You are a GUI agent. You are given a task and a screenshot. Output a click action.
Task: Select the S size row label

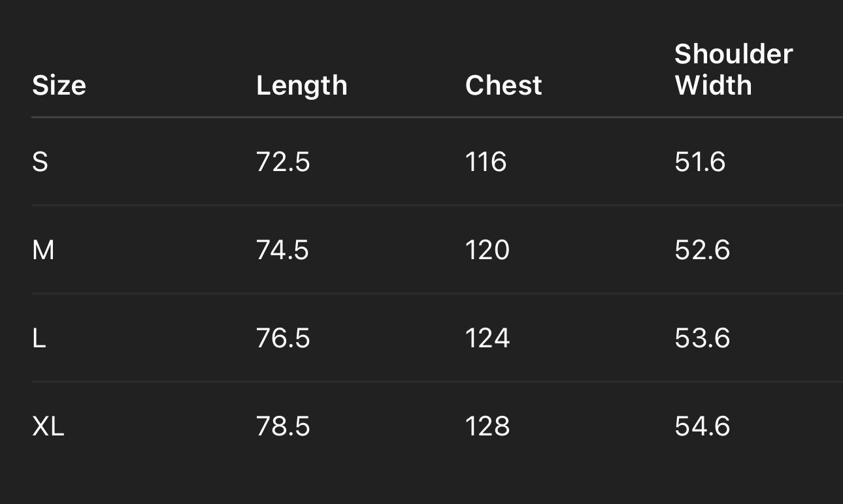coord(40,162)
